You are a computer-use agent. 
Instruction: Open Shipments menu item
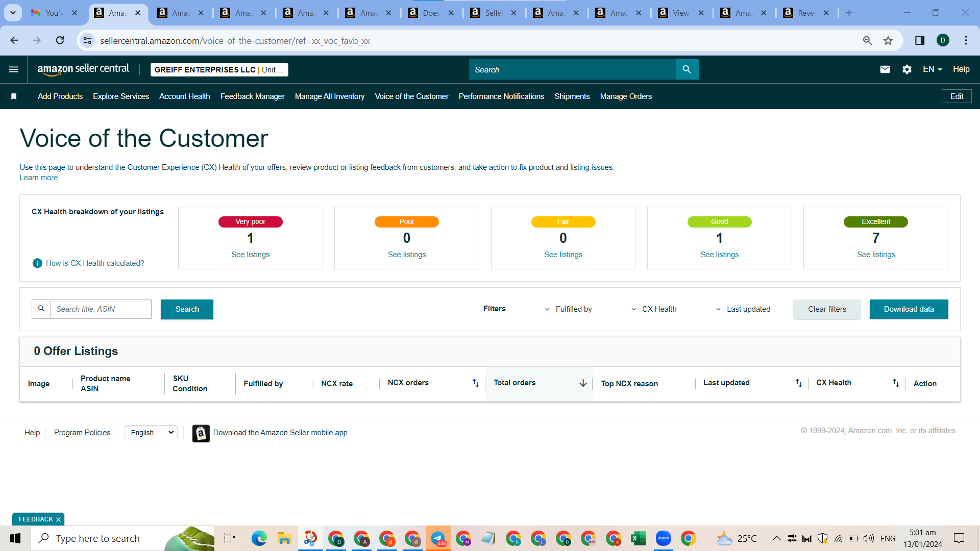pos(572,96)
